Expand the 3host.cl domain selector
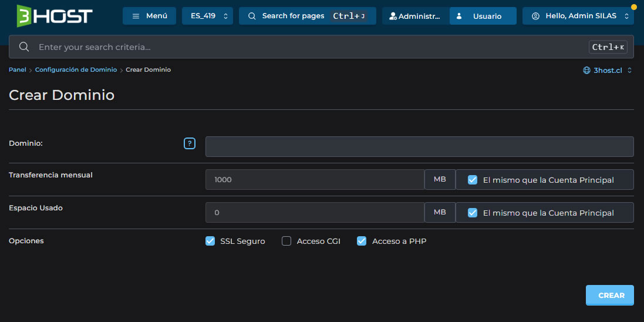The width and height of the screenshot is (644, 322). (608, 71)
